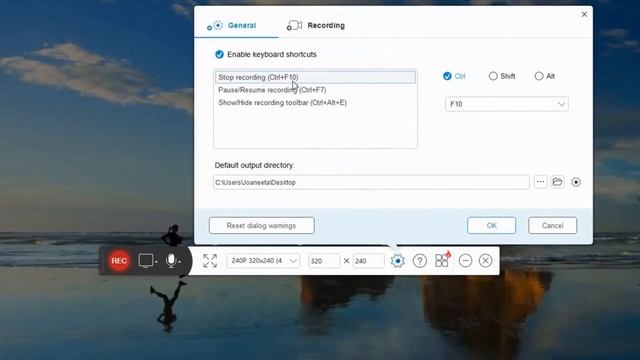The height and width of the screenshot is (360, 640).
Task: Open the 240P 320x240 resolution dropdown
Action: 263,260
